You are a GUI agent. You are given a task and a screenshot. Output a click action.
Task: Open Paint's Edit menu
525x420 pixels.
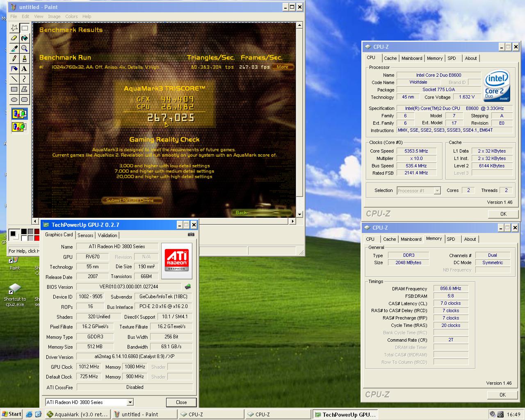(x=25, y=16)
